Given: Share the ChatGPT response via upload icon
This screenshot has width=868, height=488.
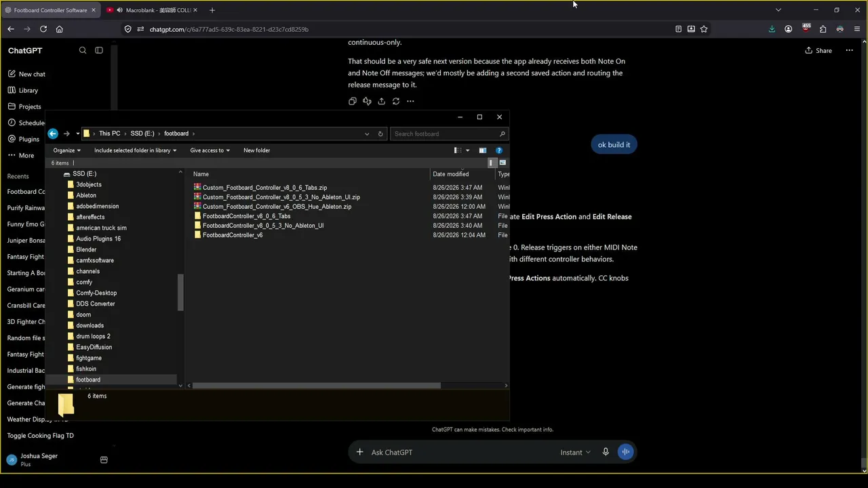Looking at the screenshot, I should pos(381,101).
